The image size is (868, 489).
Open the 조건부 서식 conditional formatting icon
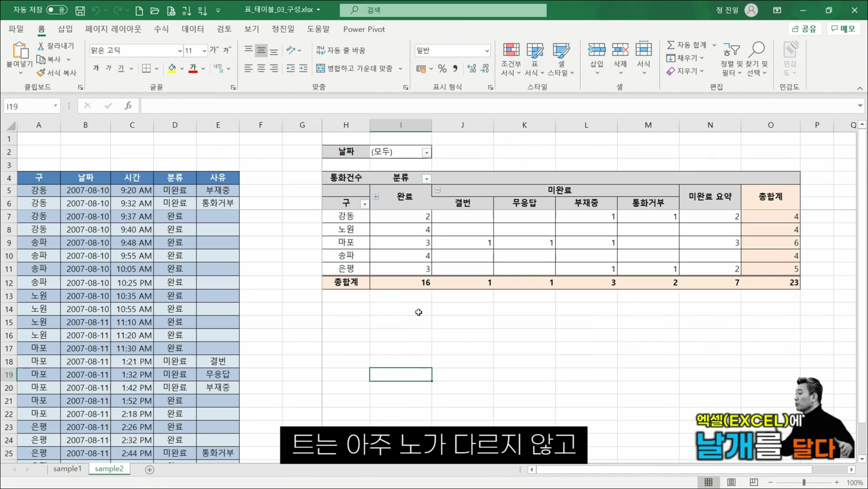[x=510, y=59]
